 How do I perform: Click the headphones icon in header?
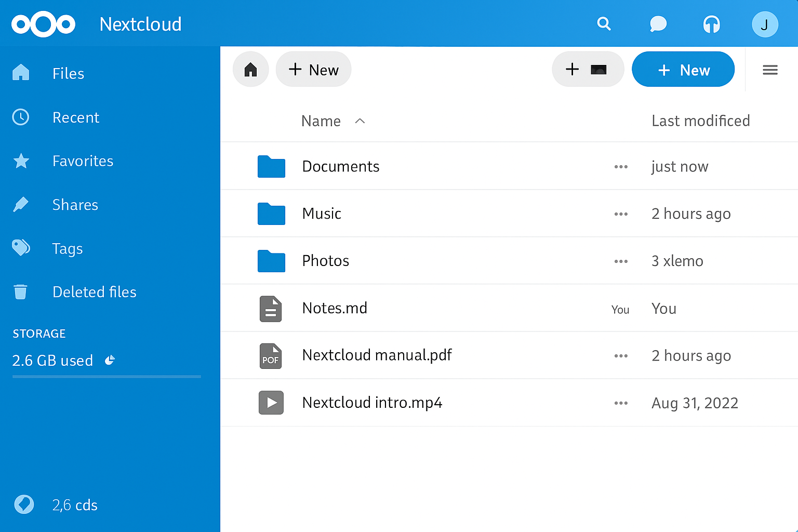(x=711, y=24)
